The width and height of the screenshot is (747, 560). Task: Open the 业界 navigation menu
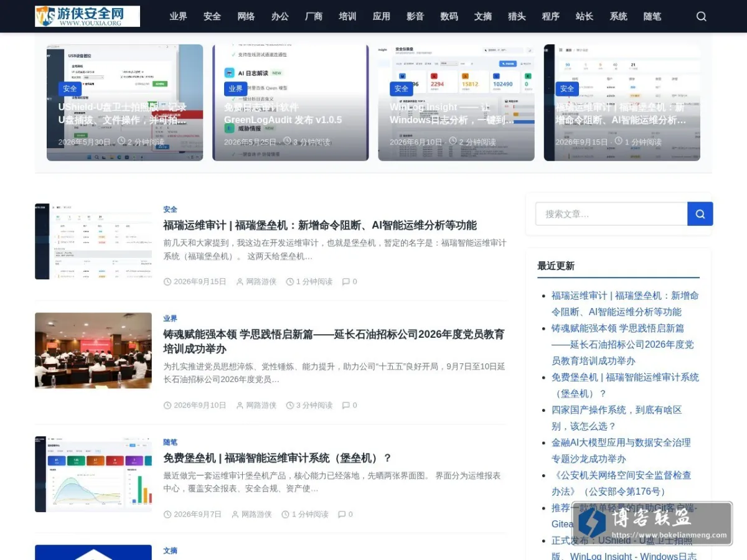pyautogui.click(x=179, y=16)
